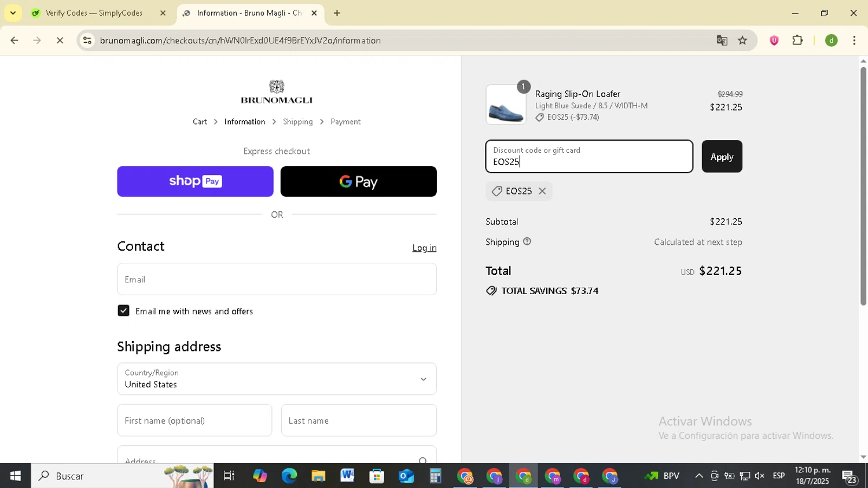Open Outlook from taskbar
868x488 pixels.
coord(406,476)
